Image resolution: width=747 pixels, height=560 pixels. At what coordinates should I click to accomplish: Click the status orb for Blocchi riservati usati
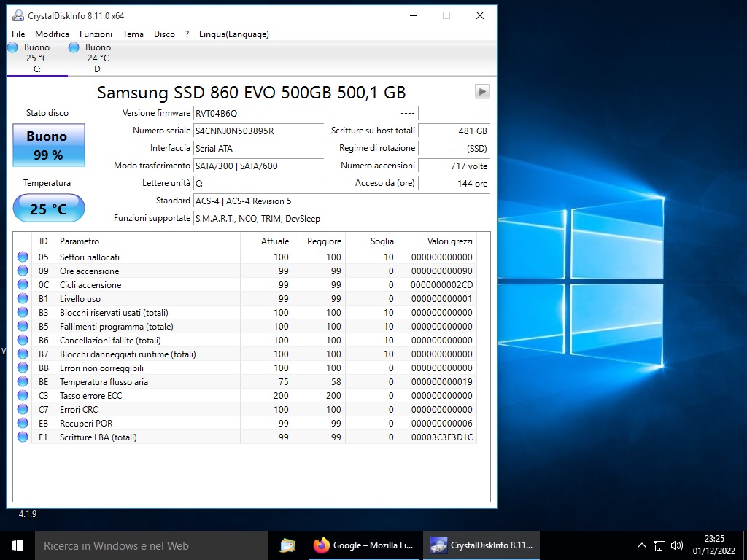click(x=23, y=312)
